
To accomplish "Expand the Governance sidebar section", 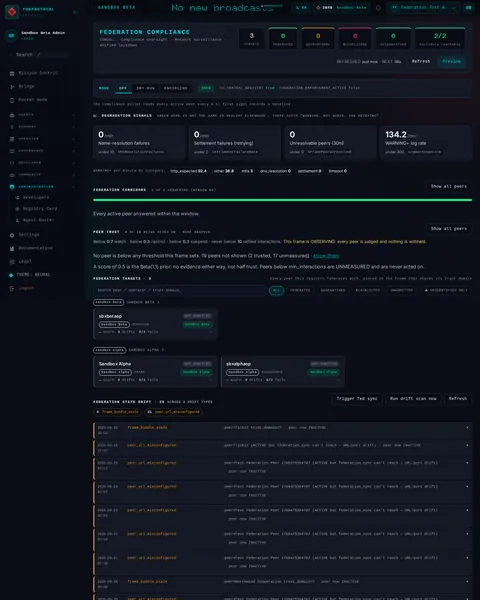I will 73,151.
